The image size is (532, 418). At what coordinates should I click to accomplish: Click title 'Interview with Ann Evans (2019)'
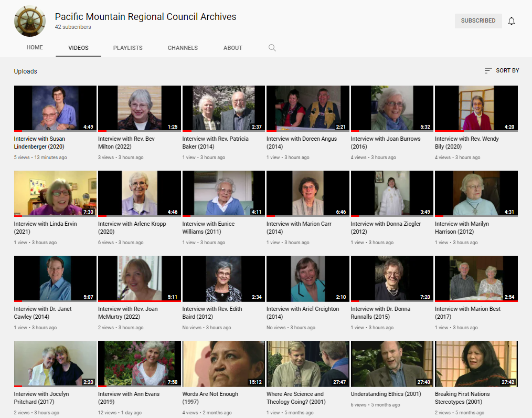[x=129, y=398]
